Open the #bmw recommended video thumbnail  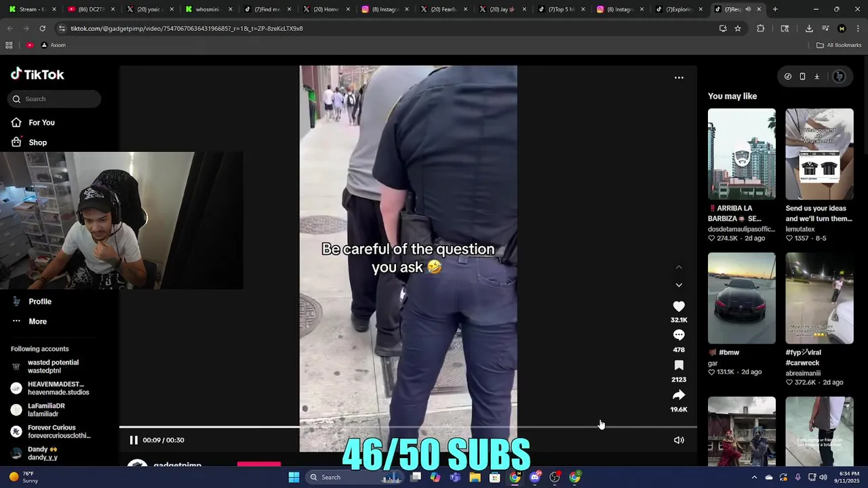742,298
